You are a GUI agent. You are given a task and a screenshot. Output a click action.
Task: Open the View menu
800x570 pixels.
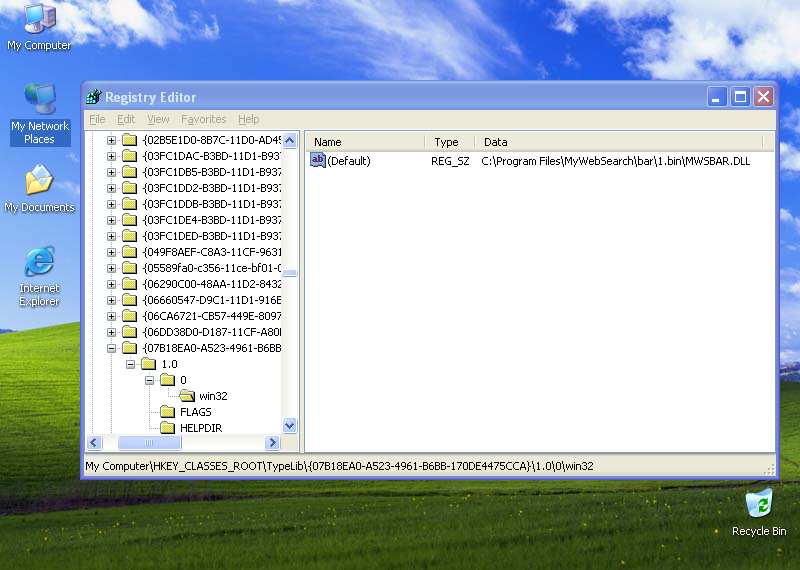[158, 119]
